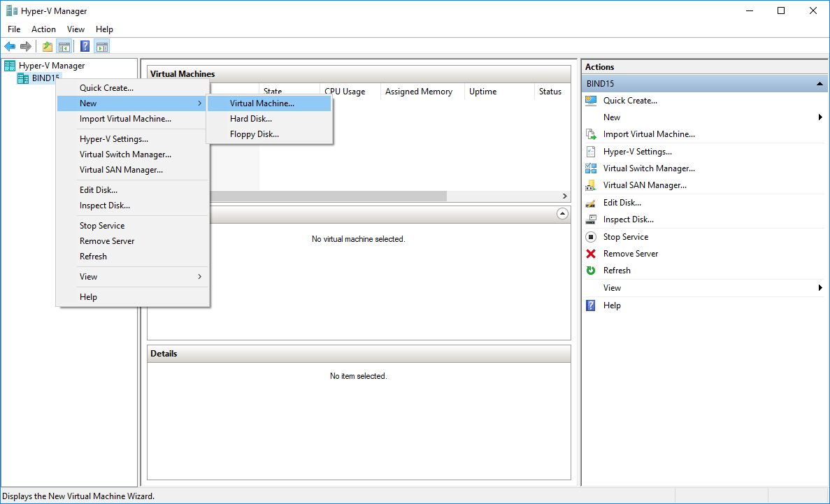Choose Hard Disk from the New submenu
This screenshot has width=830, height=504.
pyautogui.click(x=251, y=118)
